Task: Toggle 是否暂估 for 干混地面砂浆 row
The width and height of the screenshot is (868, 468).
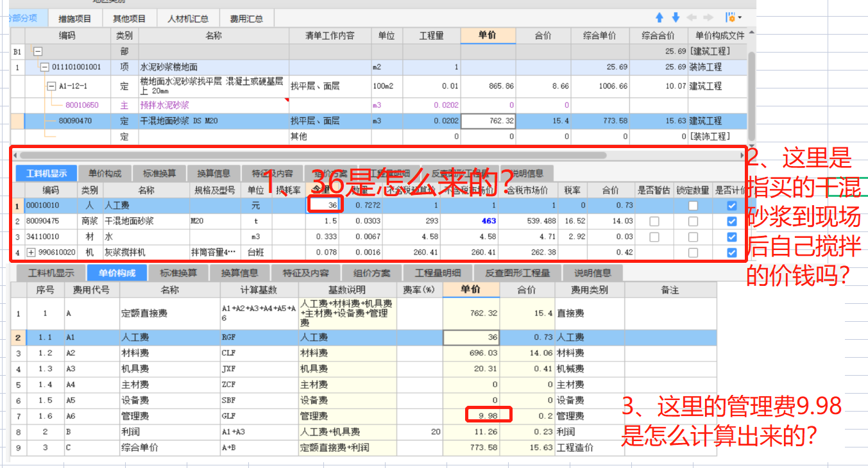Action: coord(654,221)
